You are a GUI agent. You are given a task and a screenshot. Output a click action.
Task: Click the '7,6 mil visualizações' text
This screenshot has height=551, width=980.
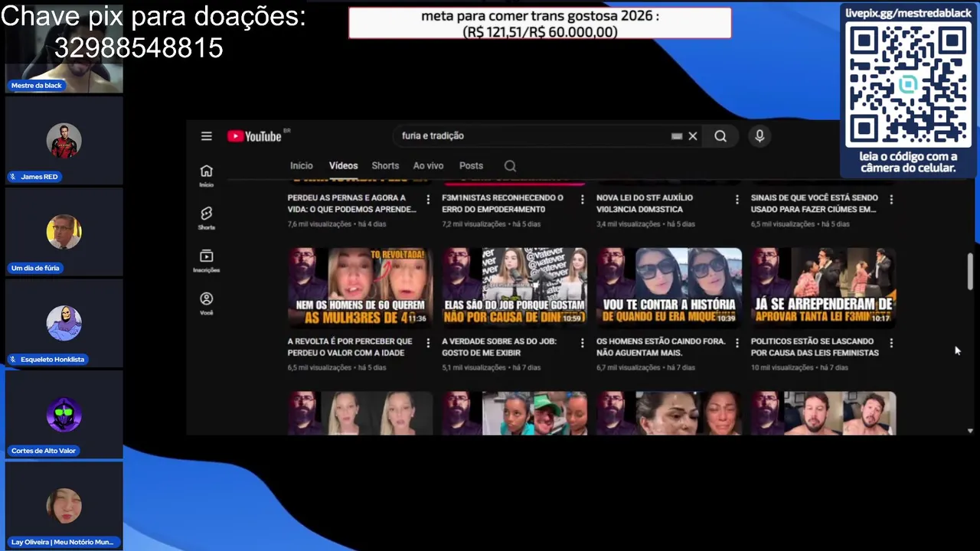pyautogui.click(x=319, y=224)
